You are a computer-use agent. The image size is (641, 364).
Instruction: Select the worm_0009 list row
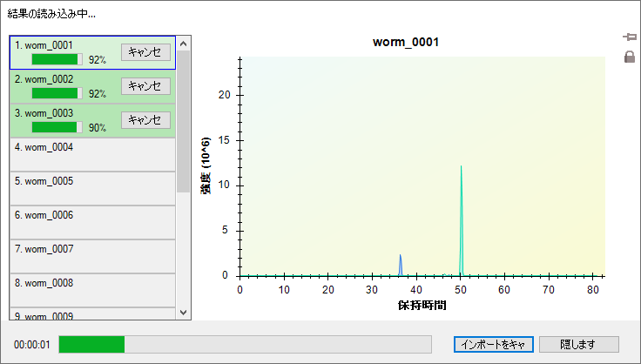tap(93, 313)
